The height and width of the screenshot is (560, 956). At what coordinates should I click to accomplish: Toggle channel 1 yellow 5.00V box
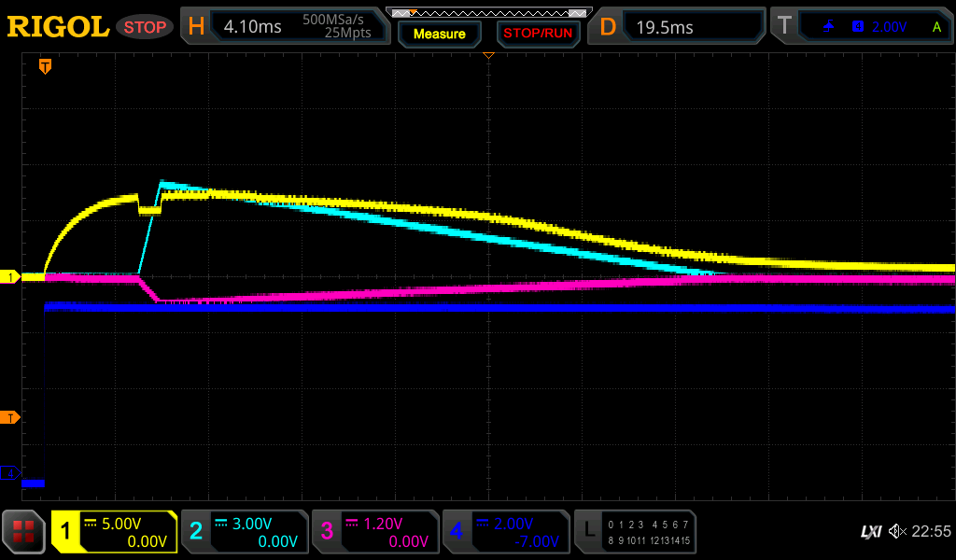(x=114, y=532)
